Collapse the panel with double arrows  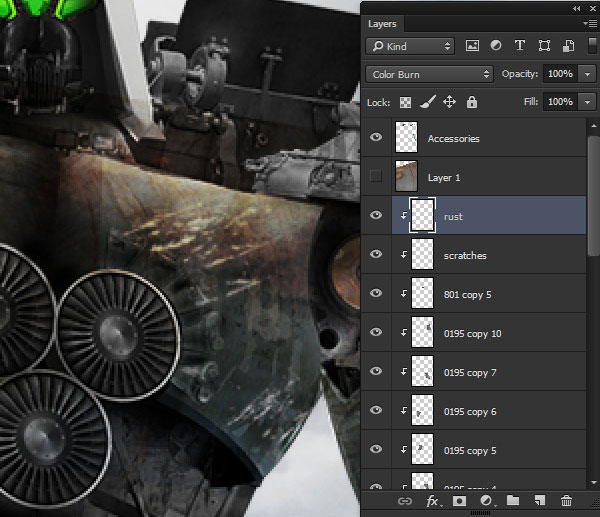point(577,8)
